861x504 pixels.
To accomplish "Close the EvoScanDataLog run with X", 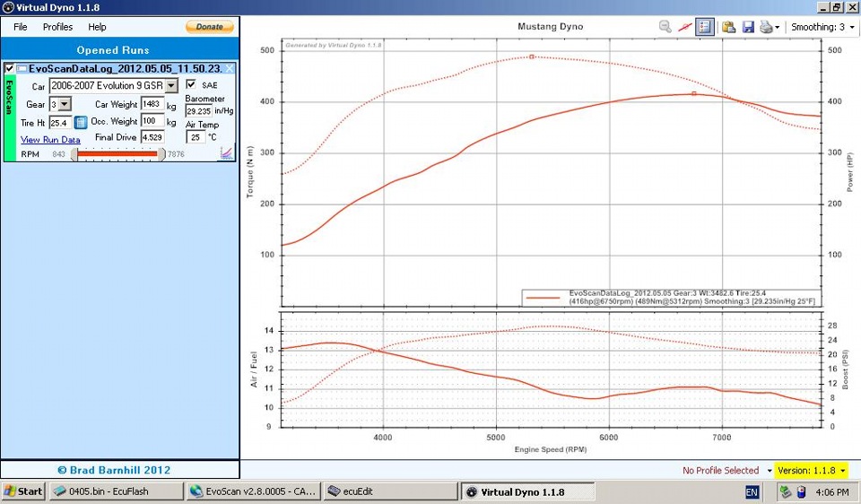I will tap(230, 69).
